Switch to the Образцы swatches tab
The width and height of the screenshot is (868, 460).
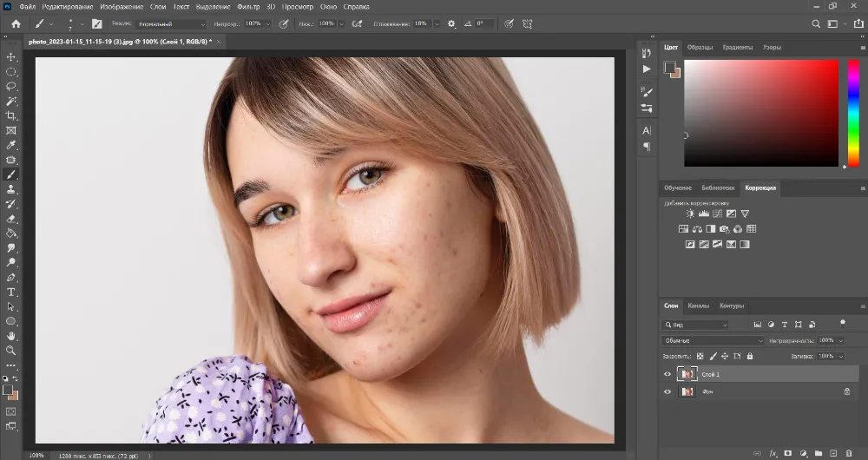(x=700, y=47)
